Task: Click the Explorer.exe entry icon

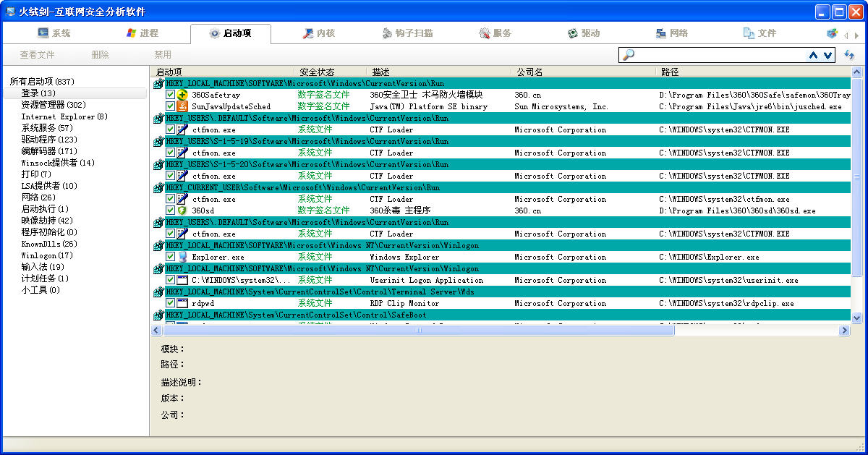Action: click(182, 257)
